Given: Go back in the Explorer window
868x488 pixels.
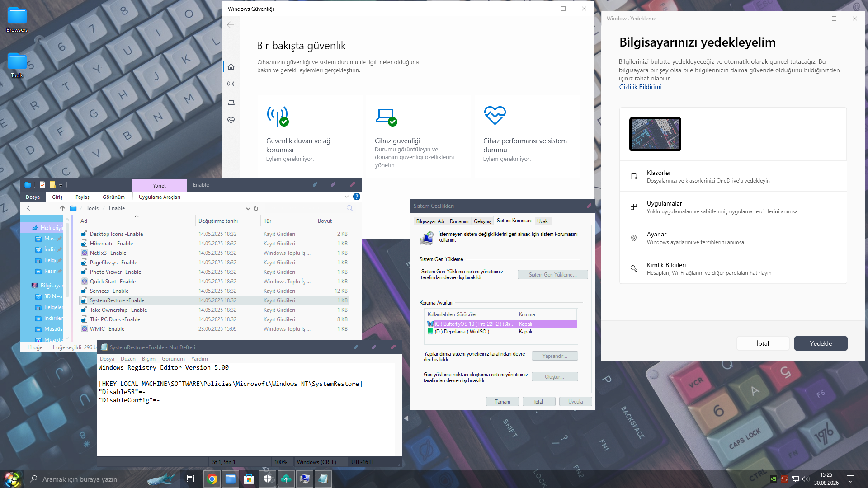Looking at the screenshot, I should pos(28,208).
